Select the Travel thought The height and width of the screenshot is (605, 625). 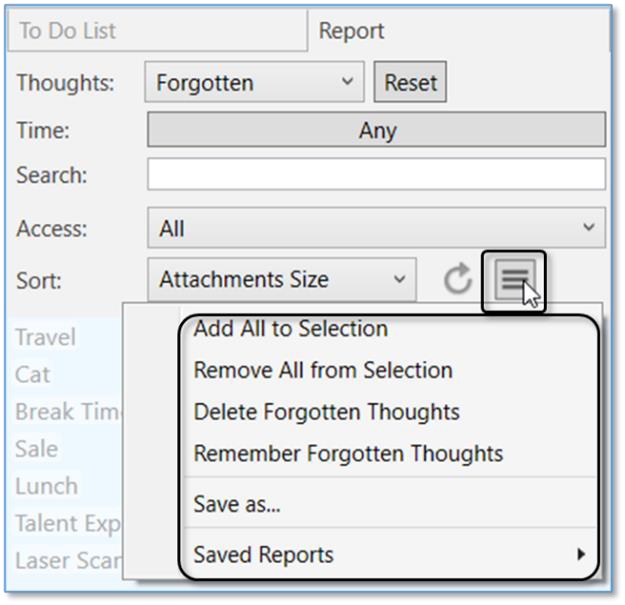coord(46,337)
